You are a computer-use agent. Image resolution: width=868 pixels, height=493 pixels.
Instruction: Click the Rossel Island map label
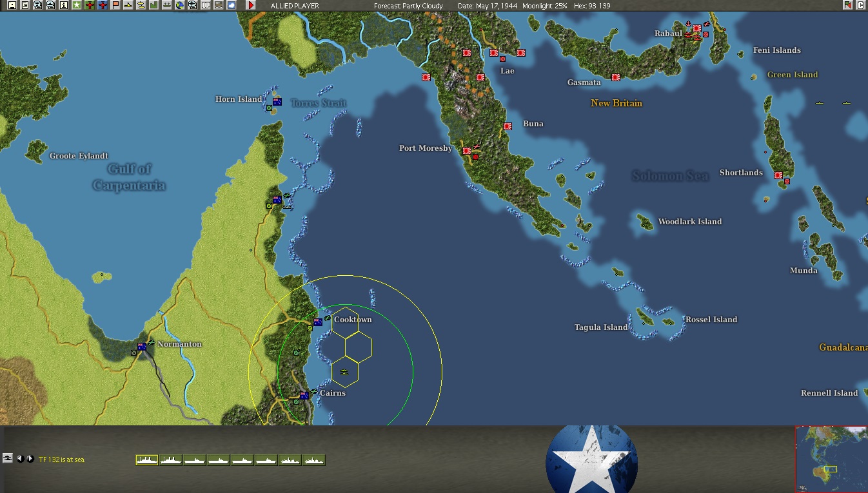[x=711, y=320]
